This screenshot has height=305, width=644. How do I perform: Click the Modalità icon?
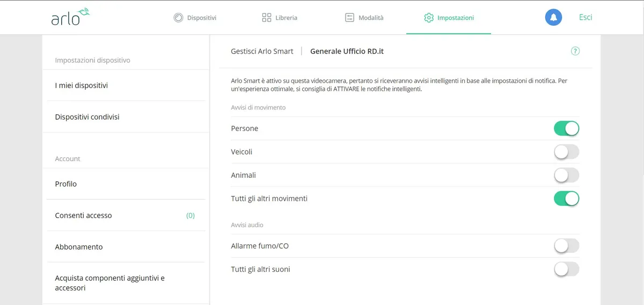point(349,18)
